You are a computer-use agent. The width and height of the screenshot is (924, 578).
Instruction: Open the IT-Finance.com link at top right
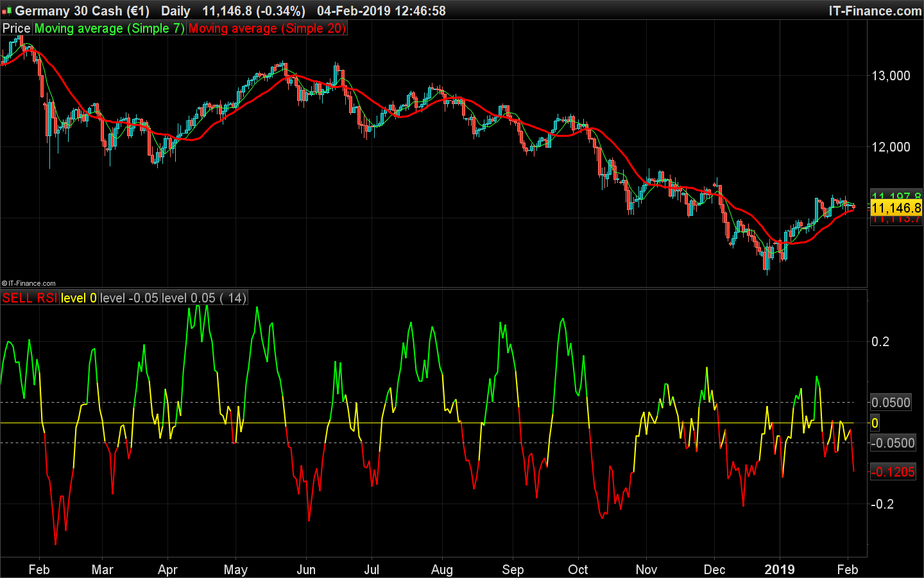[875, 11]
